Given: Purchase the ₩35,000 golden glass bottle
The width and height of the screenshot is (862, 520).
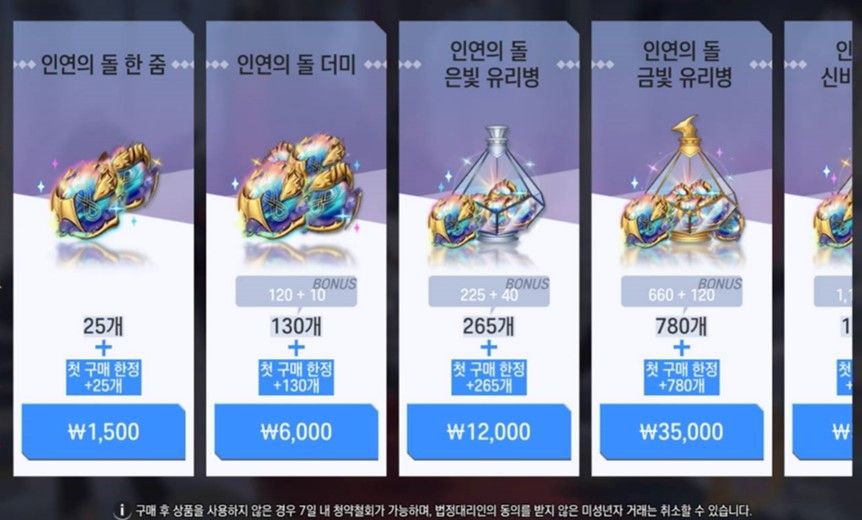Looking at the screenshot, I should (x=682, y=432).
